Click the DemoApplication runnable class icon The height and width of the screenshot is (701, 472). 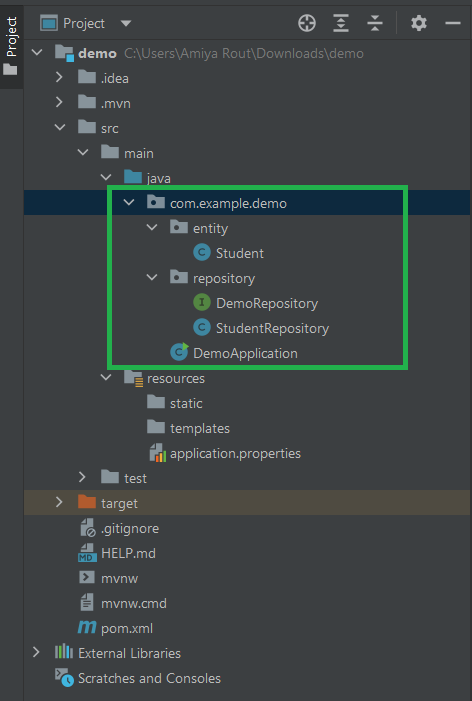(x=179, y=353)
